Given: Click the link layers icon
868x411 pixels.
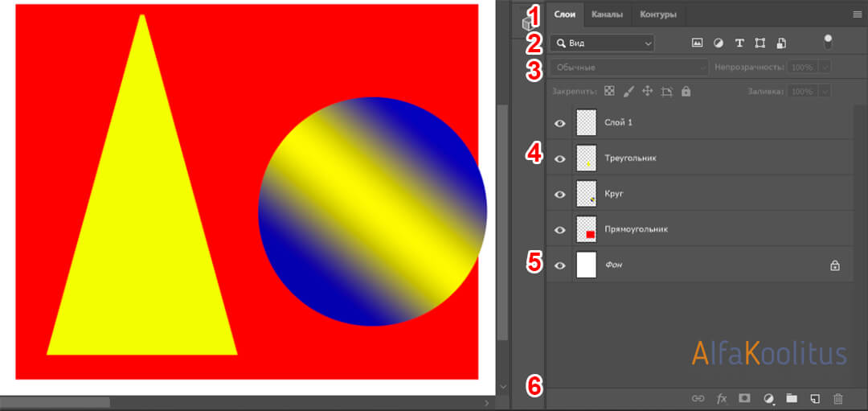Looking at the screenshot, I should 698,398.
